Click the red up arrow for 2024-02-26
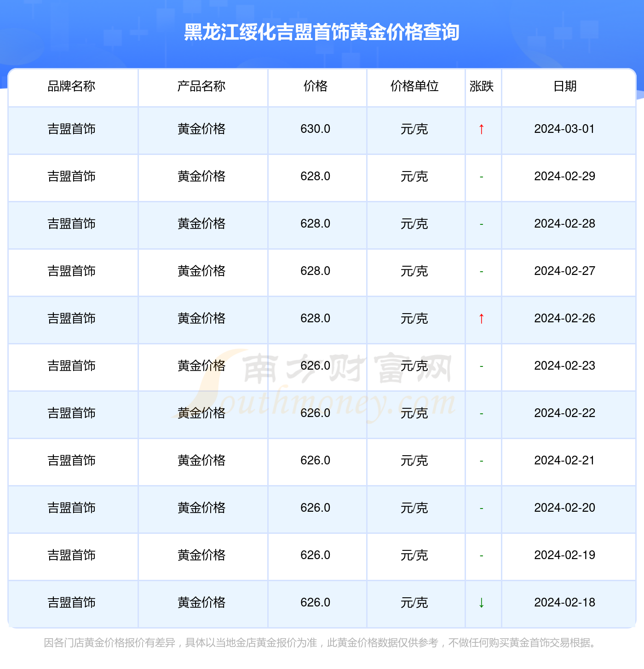This screenshot has height=669, width=644. tap(481, 319)
